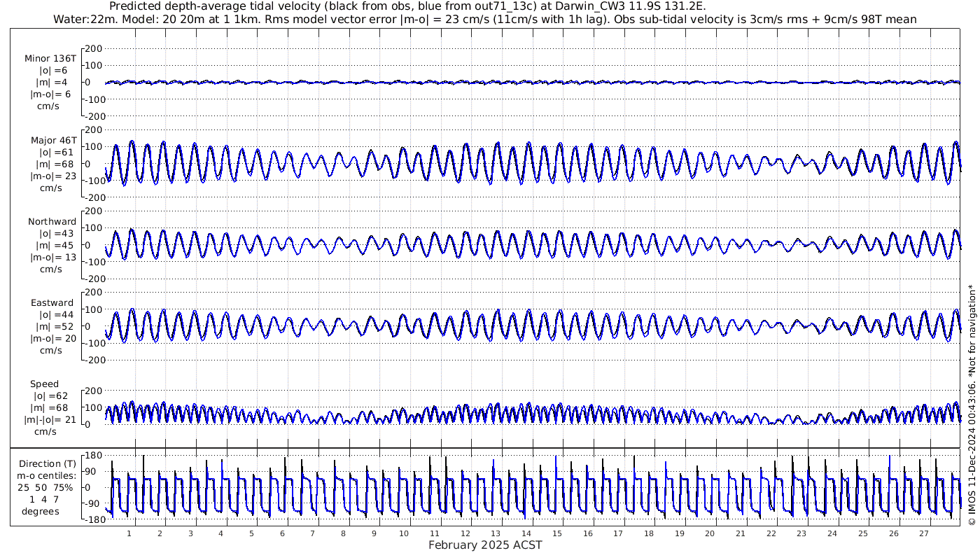
Task: Click the plot title starting 'Predicted depth-average tidal velocity'
Action: click(x=409, y=7)
